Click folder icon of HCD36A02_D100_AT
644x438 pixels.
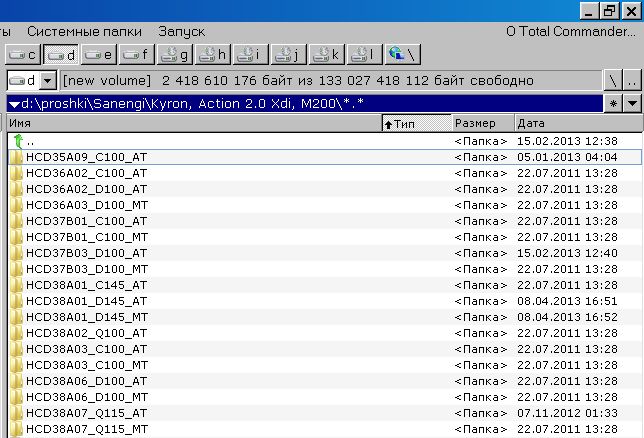pos(16,189)
